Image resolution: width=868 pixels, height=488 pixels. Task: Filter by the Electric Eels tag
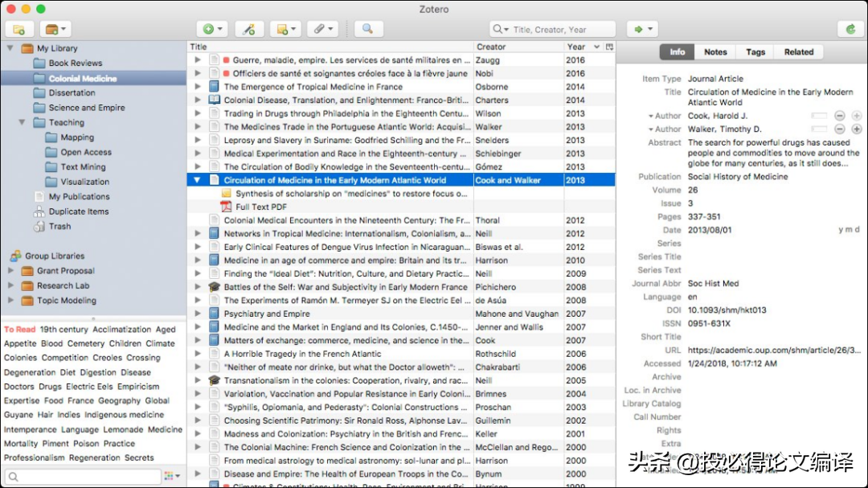click(x=89, y=387)
